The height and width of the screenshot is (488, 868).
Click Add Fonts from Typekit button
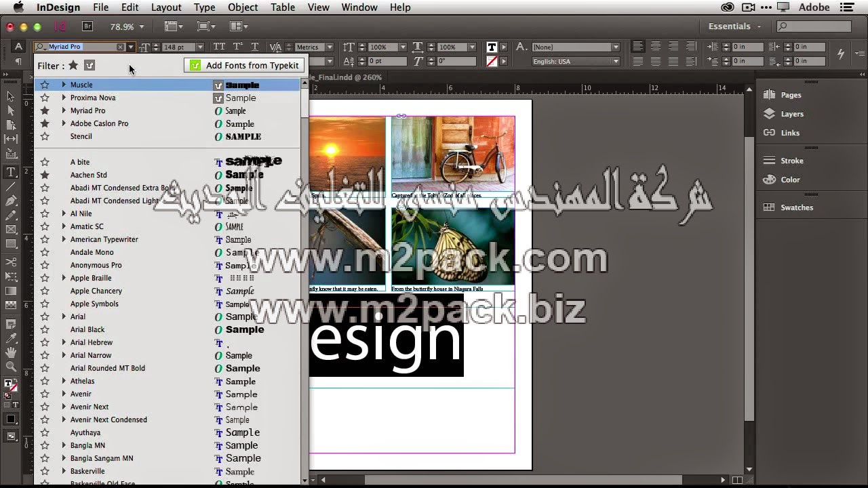pos(244,65)
